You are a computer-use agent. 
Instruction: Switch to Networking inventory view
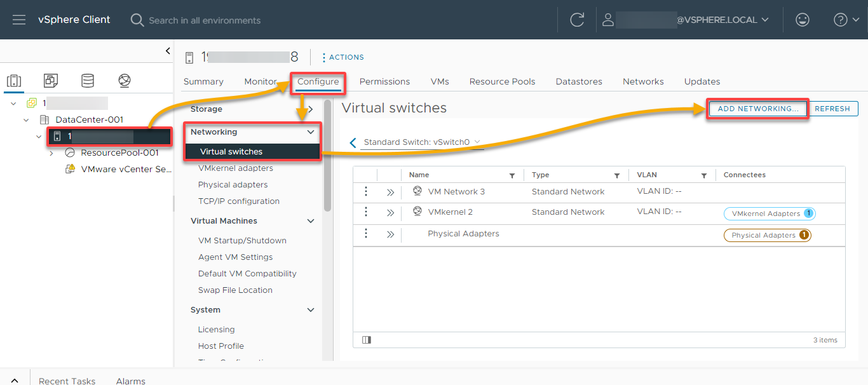pos(125,81)
